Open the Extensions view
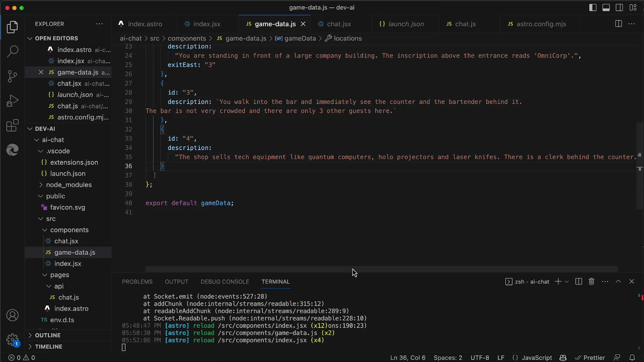The height and width of the screenshot is (362, 644). pos(12,126)
